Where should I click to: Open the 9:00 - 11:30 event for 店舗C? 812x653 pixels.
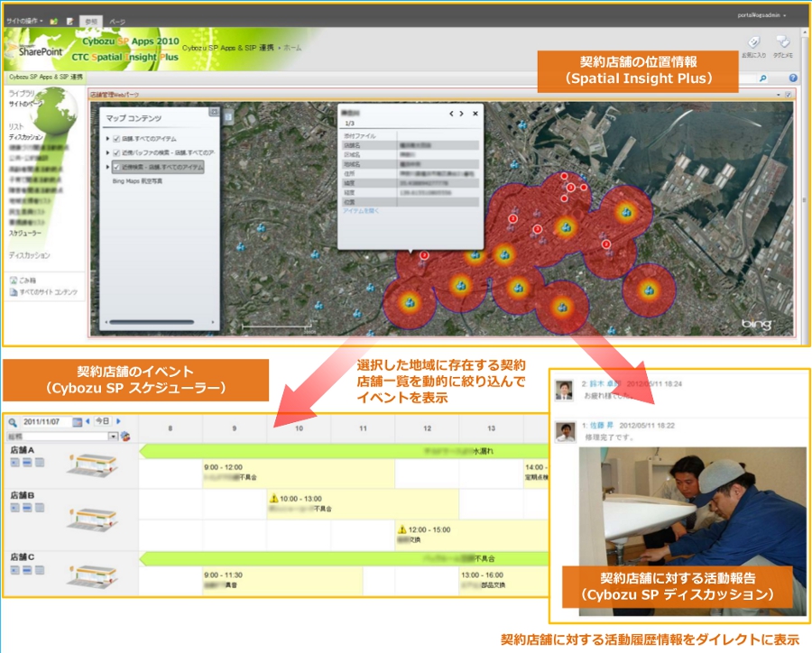282,580
